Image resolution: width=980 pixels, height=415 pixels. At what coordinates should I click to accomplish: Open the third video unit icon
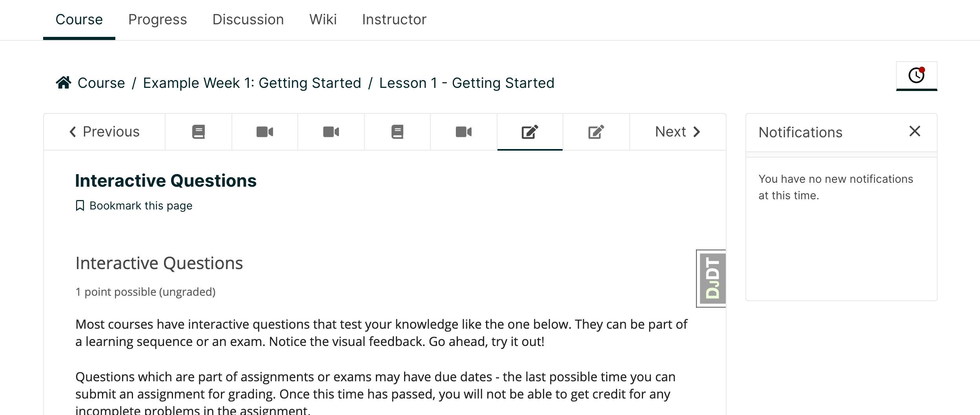click(x=464, y=132)
